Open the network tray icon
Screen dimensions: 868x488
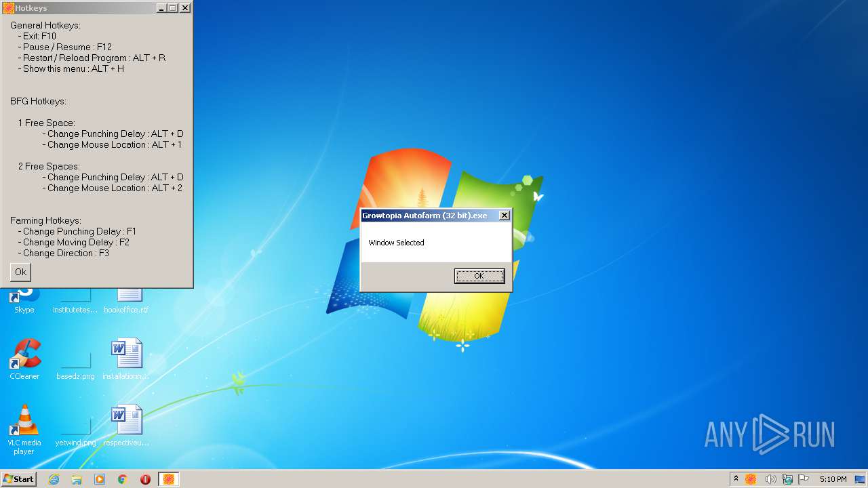pyautogui.click(x=787, y=479)
